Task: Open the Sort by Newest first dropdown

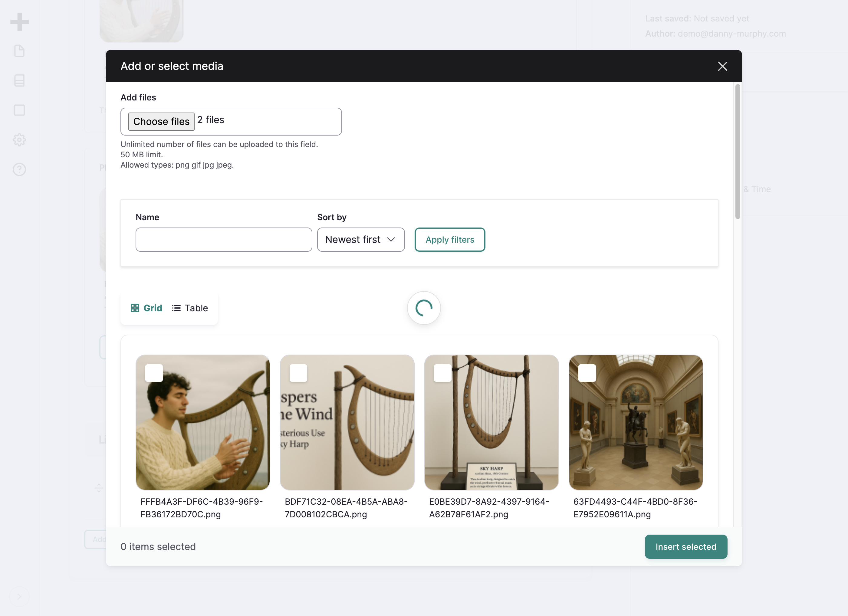Action: (x=361, y=240)
